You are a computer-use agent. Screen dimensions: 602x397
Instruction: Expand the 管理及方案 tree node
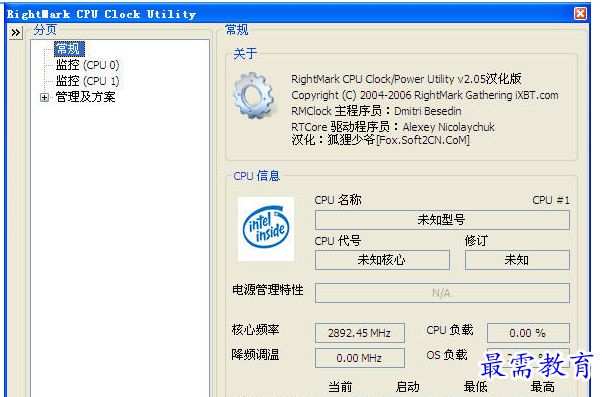44,98
